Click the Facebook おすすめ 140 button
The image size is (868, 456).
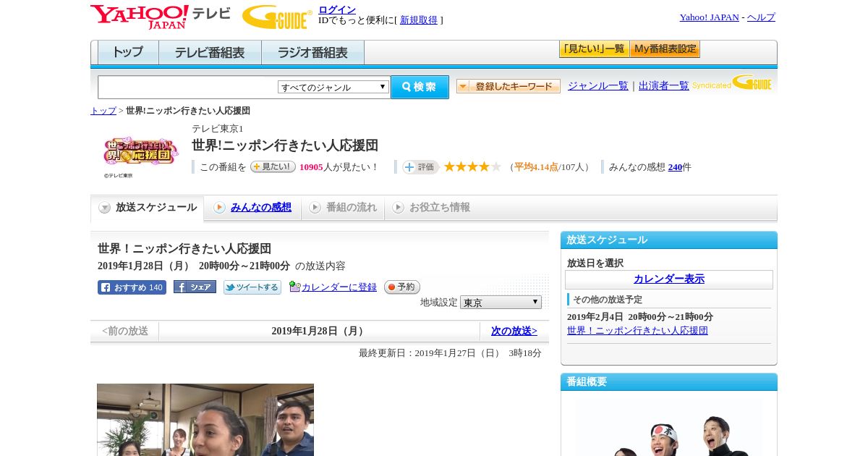tap(132, 287)
